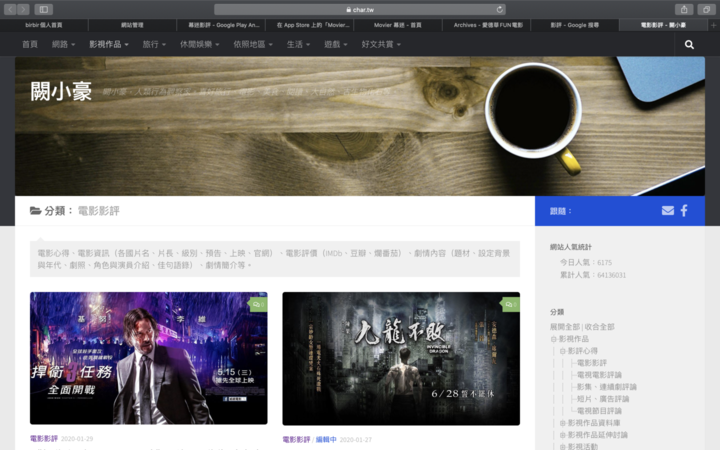
Task: Reload the page via the refresh icon
Action: [500, 9]
